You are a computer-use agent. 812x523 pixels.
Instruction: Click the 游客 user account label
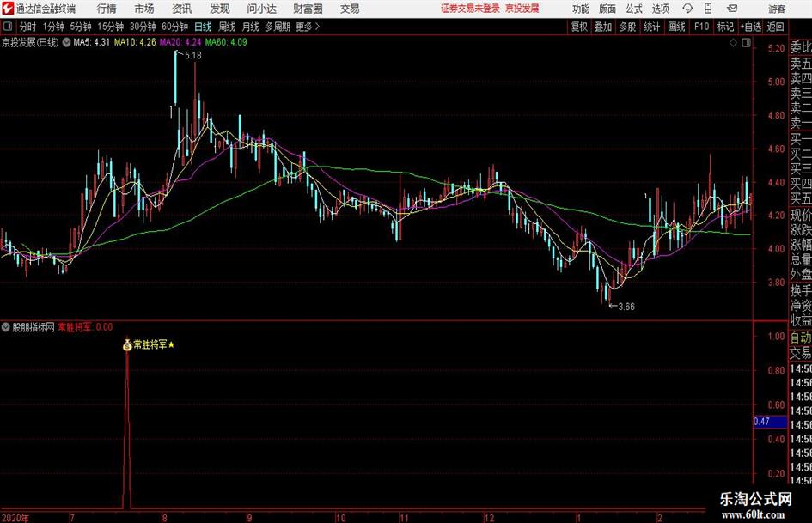pyautogui.click(x=777, y=9)
